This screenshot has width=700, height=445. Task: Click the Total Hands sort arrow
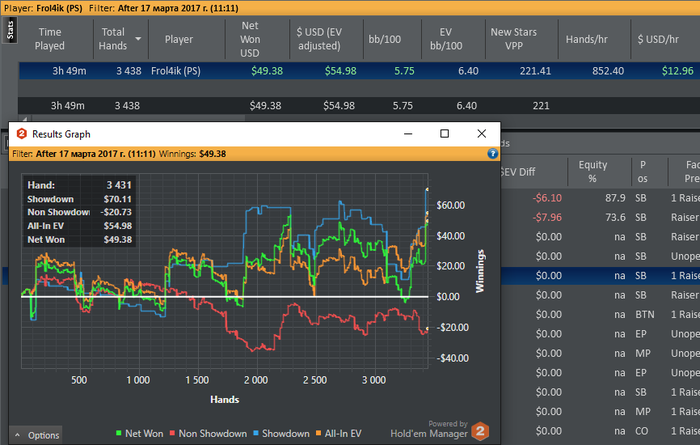(x=138, y=40)
